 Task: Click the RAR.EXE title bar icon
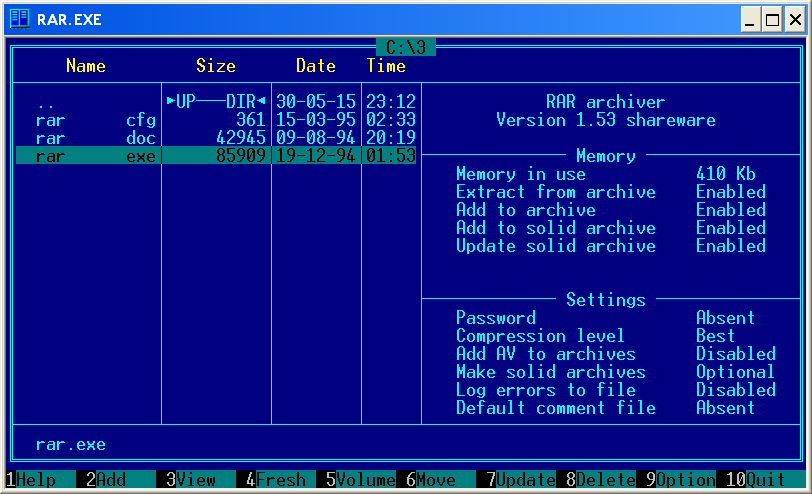(20, 19)
